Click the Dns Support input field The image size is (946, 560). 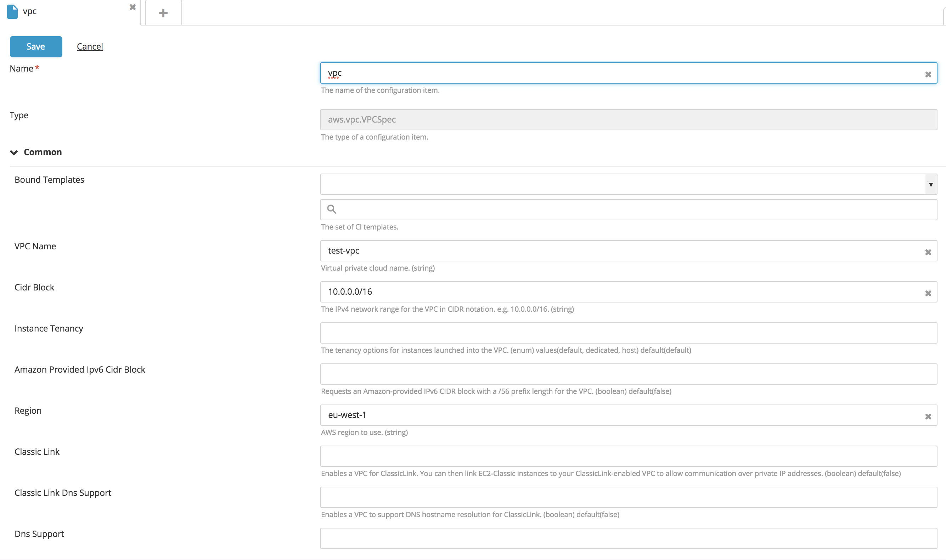(x=628, y=538)
